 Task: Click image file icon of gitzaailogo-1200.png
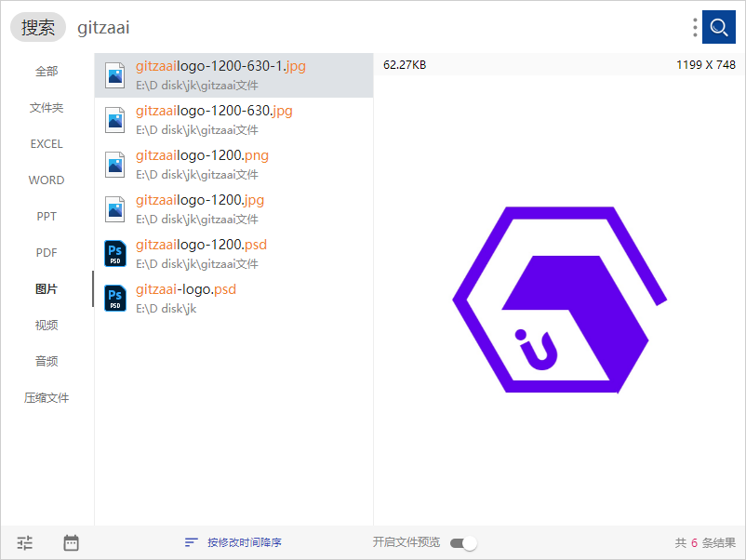[x=115, y=165]
